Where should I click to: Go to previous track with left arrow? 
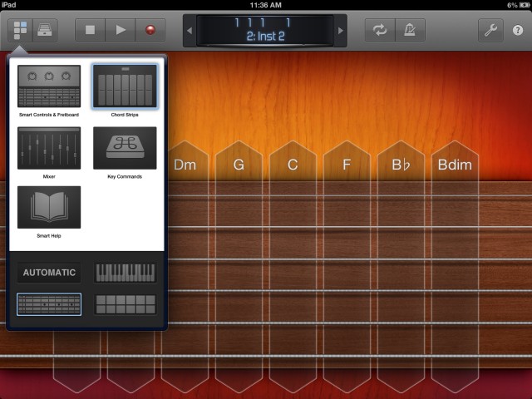pyautogui.click(x=189, y=31)
